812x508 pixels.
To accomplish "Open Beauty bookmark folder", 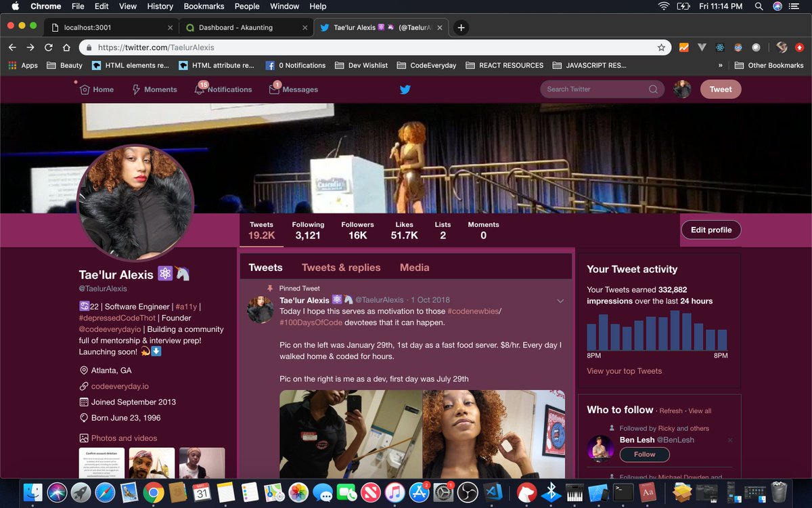I will pos(64,66).
